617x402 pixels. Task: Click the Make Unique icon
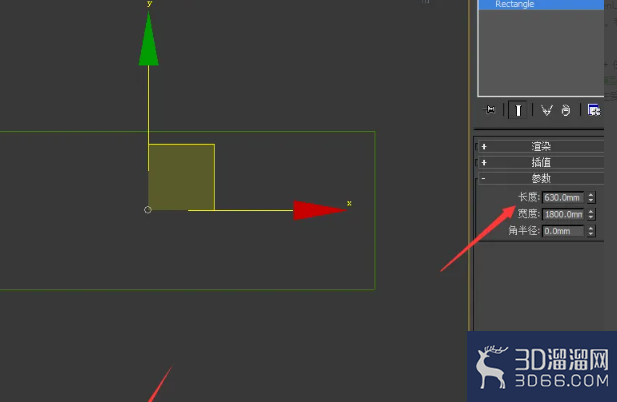(547, 110)
